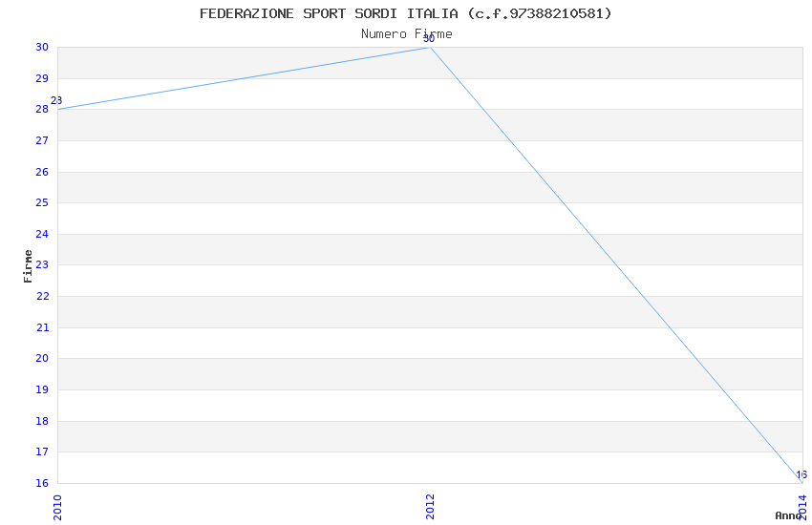This screenshot has width=812, height=525.
Task: Click y-axis value 26
Action: point(42,172)
